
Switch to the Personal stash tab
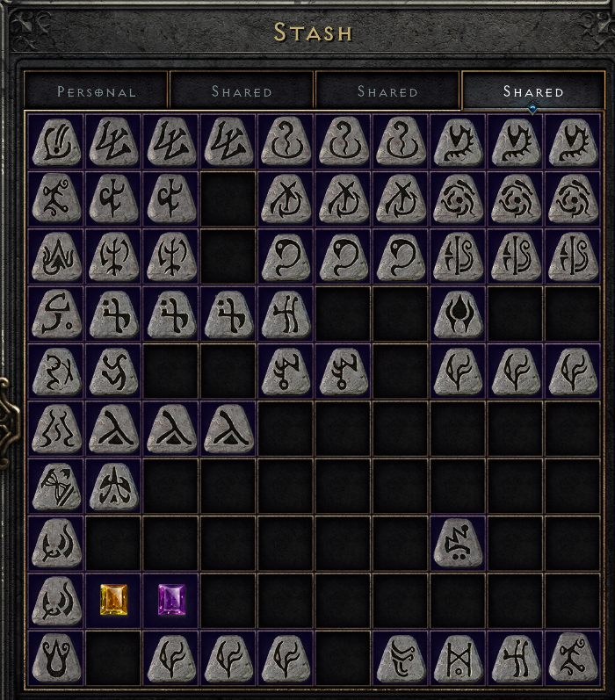96,91
